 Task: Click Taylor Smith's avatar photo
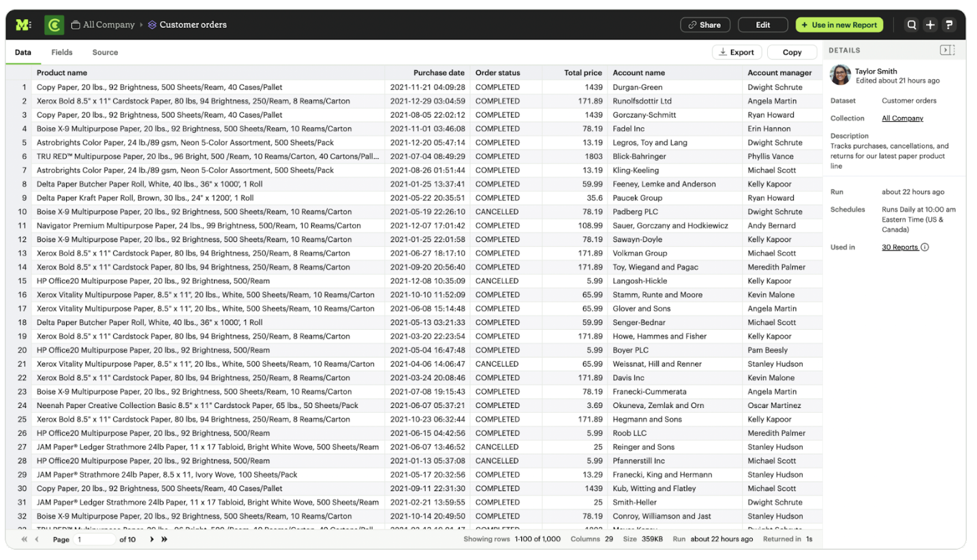coord(840,75)
